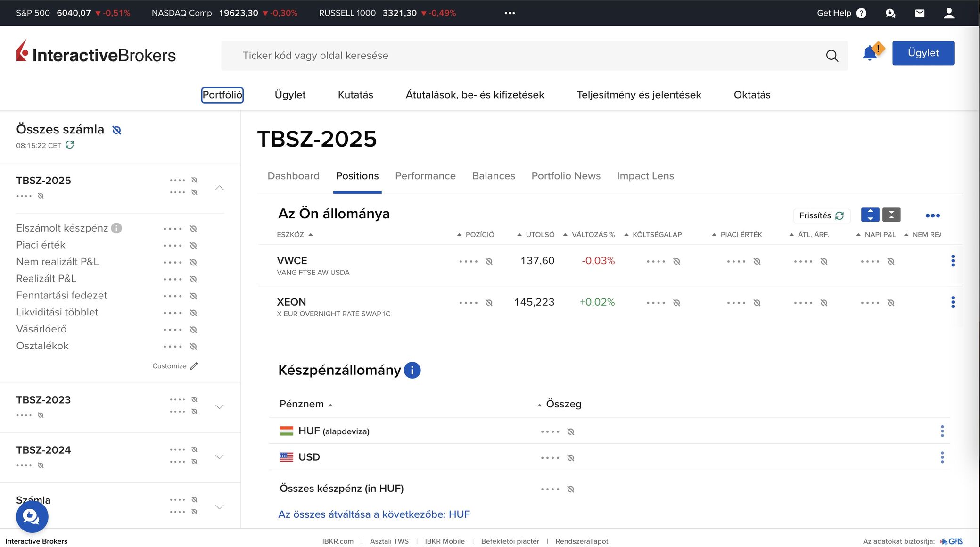Viewport: 980px width, 547px height.
Task: Sort holdings by VÁLTOZÁS % column
Action: pyautogui.click(x=589, y=234)
